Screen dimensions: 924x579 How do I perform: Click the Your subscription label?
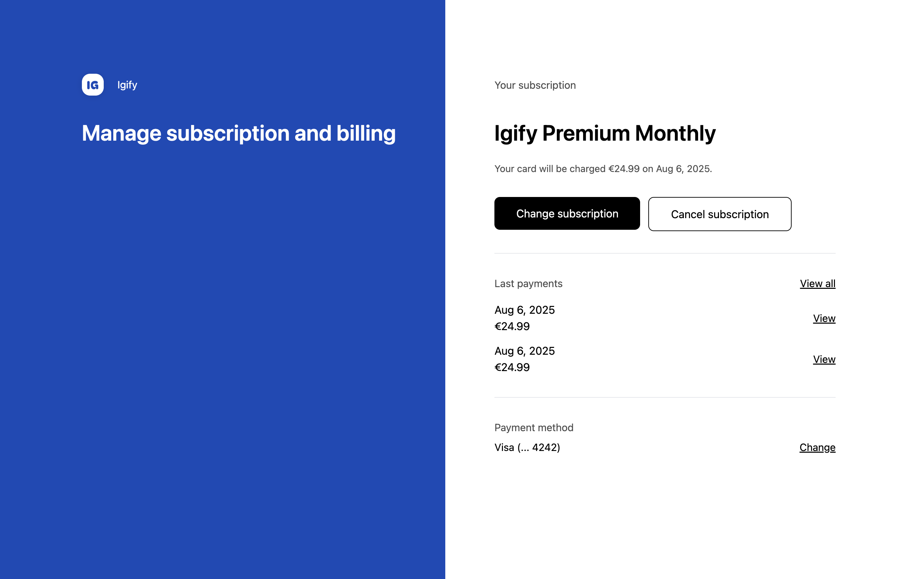pos(534,85)
